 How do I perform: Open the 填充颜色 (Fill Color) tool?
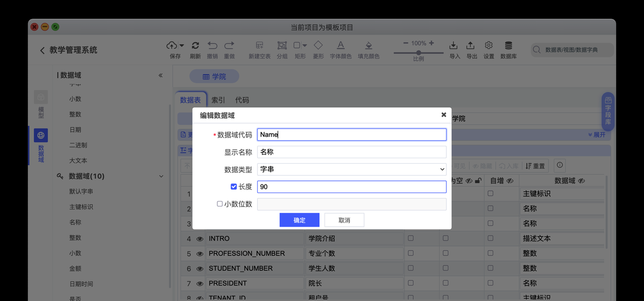tap(368, 45)
